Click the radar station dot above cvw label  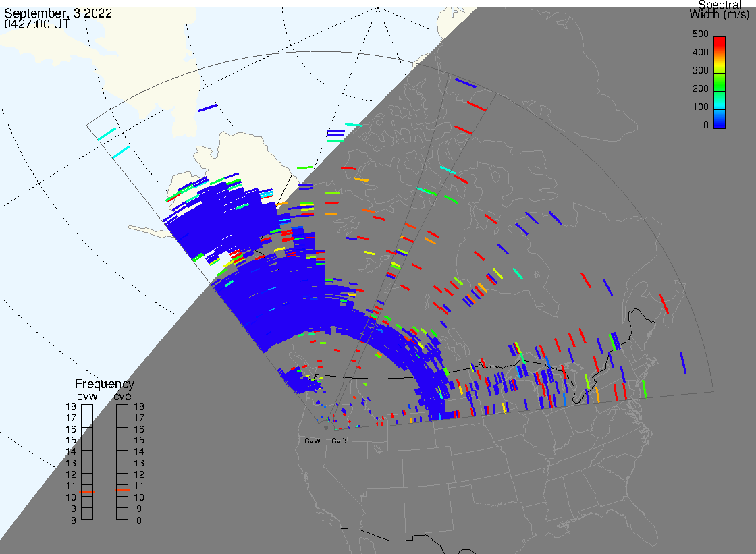pos(326,428)
